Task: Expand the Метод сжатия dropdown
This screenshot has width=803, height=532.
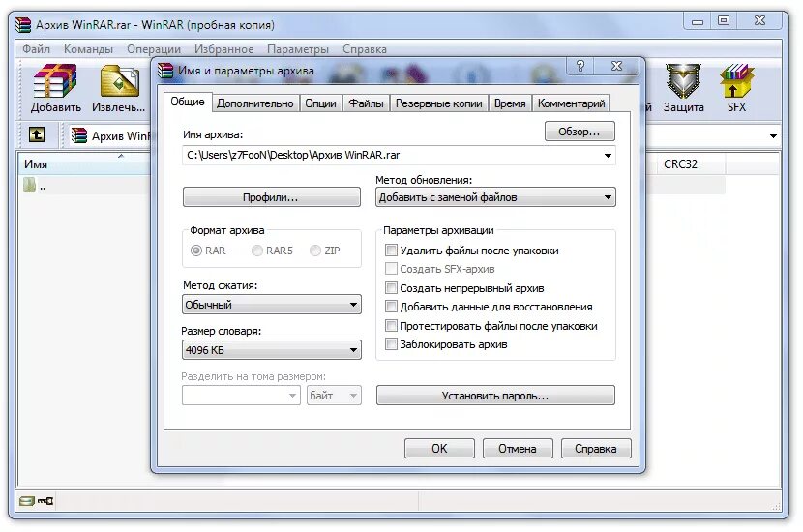Action: (x=353, y=305)
